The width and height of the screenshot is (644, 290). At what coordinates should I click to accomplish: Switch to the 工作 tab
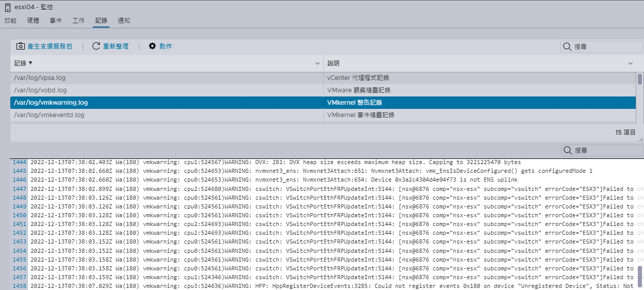78,21
